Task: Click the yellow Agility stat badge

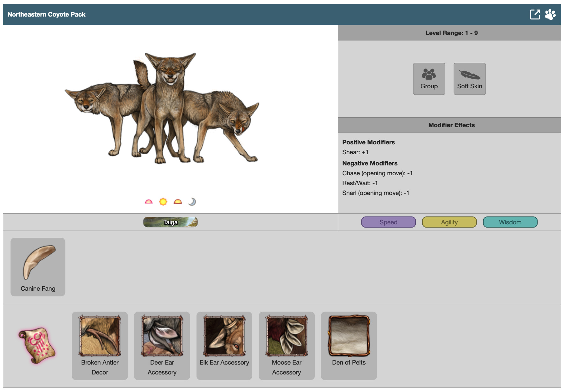Action: (x=449, y=222)
